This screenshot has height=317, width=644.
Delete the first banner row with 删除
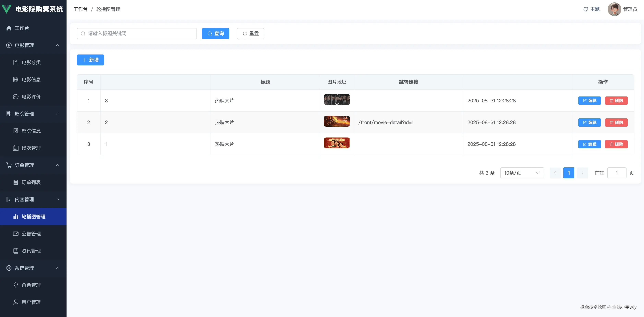tap(616, 100)
